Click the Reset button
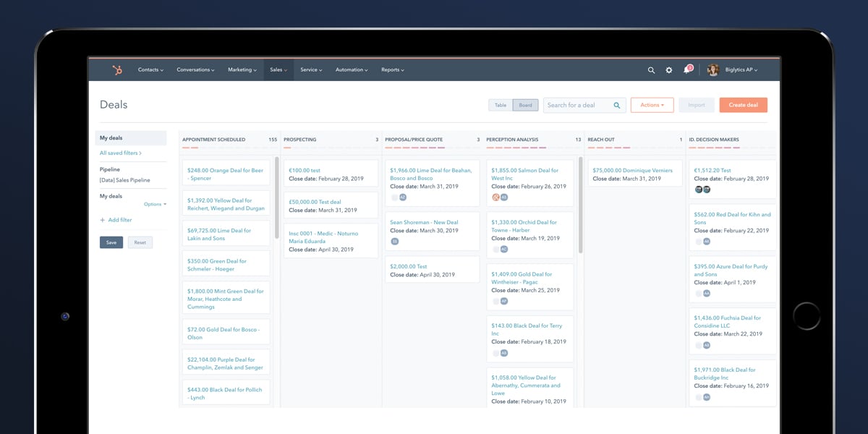This screenshot has width=868, height=434. tap(140, 242)
